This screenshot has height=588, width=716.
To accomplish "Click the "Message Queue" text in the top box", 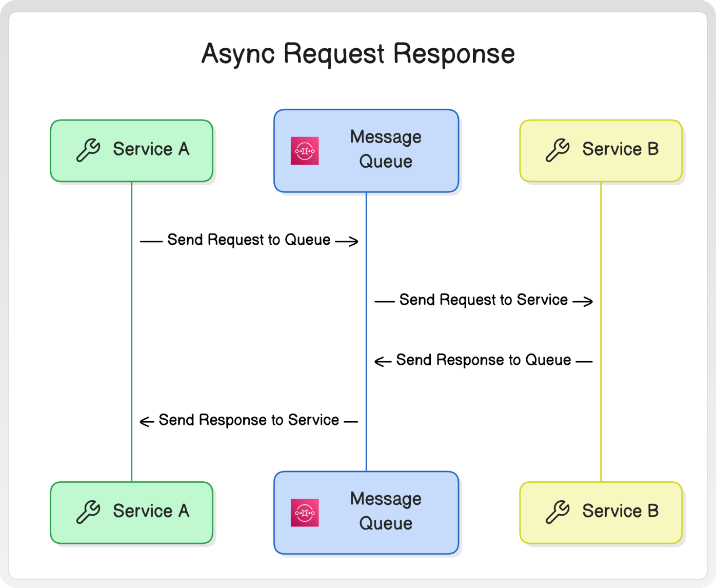I will click(386, 149).
